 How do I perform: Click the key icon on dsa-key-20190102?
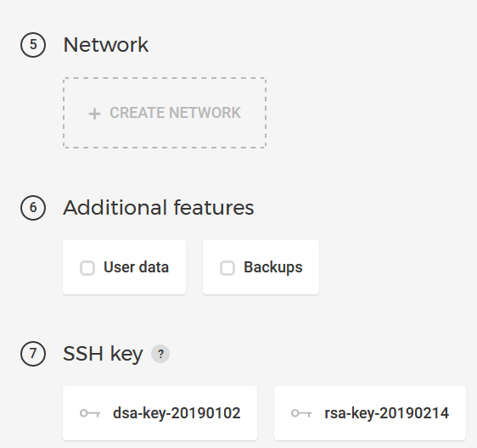(90, 413)
